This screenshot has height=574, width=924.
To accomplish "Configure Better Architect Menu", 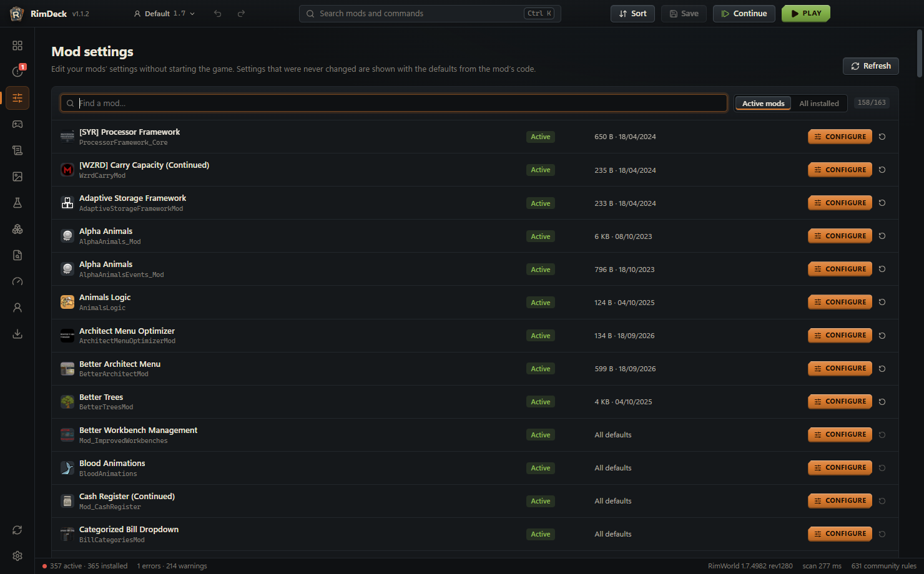I will click(840, 368).
